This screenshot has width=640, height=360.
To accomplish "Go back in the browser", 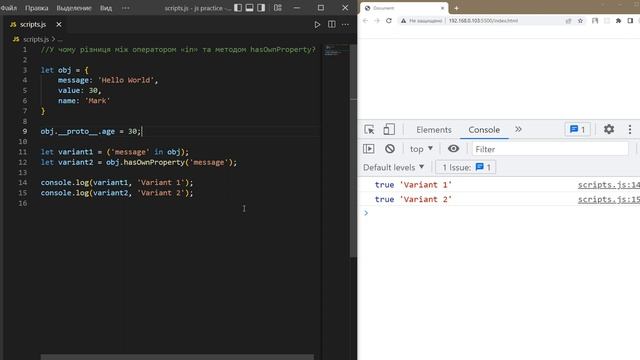I will point(365,21).
